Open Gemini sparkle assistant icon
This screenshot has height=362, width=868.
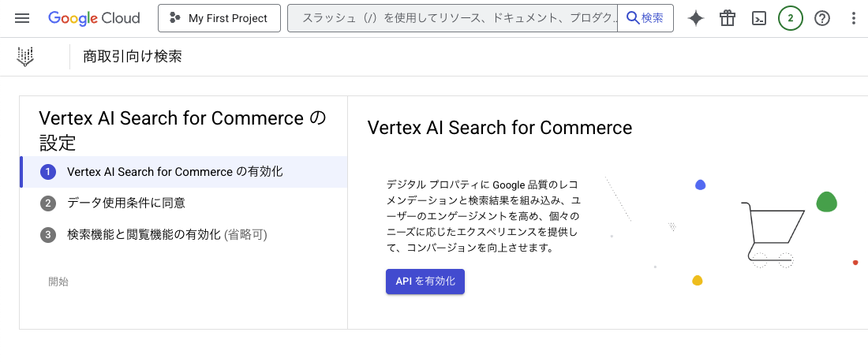click(696, 18)
